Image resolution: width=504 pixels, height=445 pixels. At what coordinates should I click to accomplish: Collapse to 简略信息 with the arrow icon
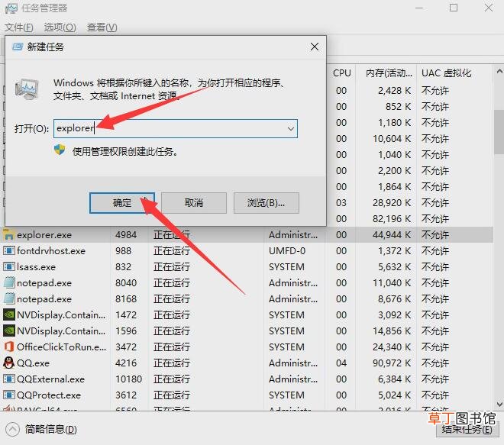point(12,429)
